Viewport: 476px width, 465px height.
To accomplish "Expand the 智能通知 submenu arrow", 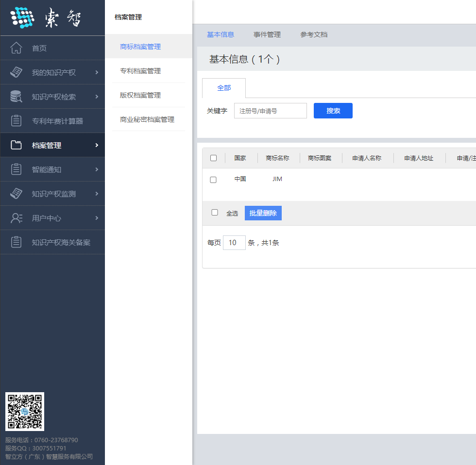I will coord(97,169).
